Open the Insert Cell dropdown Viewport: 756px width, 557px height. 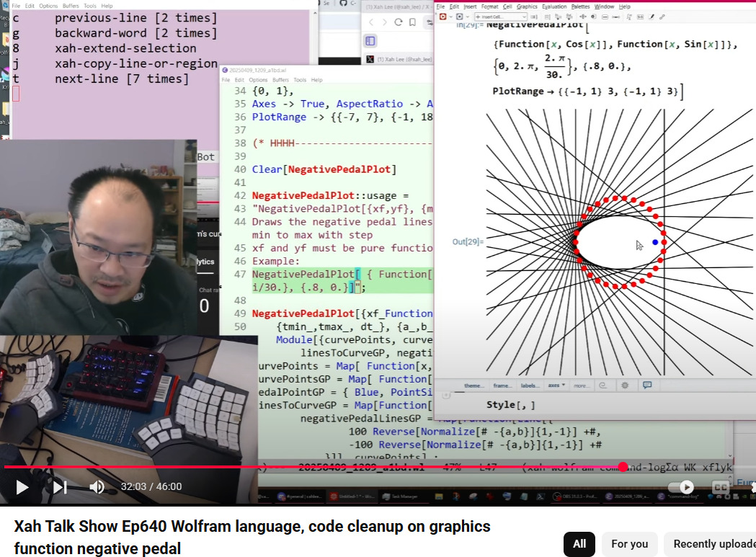tap(500, 17)
